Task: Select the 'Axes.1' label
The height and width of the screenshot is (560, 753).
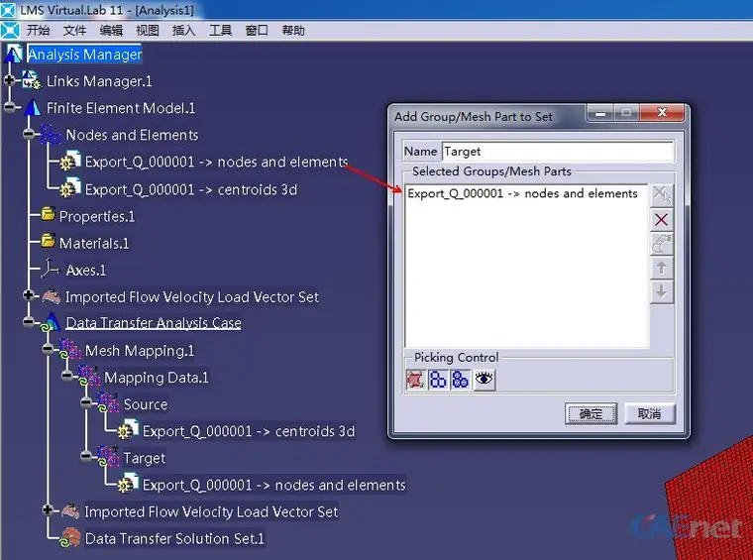Action: point(85,271)
